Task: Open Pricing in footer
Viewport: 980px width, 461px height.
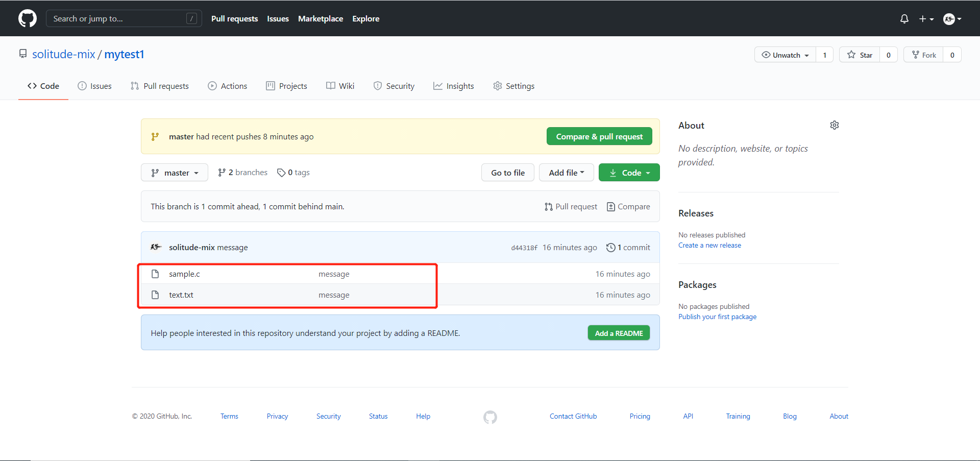Action: pos(640,416)
